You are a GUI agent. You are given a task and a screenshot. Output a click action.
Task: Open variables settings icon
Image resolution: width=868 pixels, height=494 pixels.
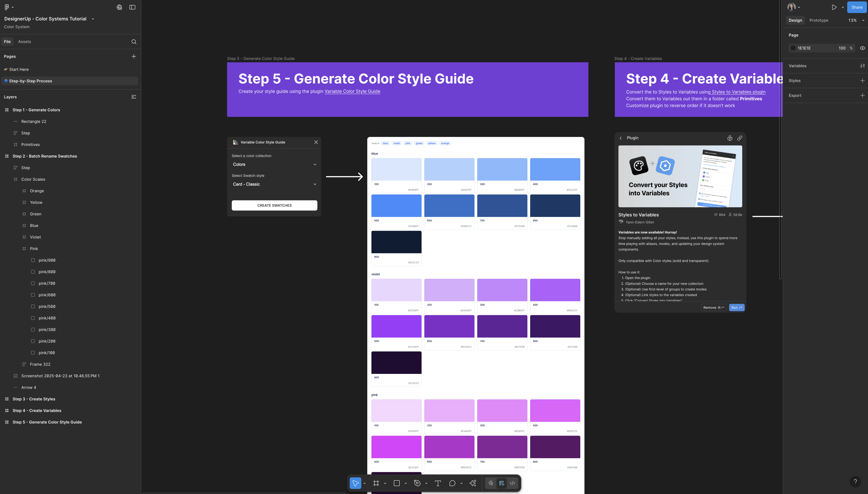[x=863, y=66]
